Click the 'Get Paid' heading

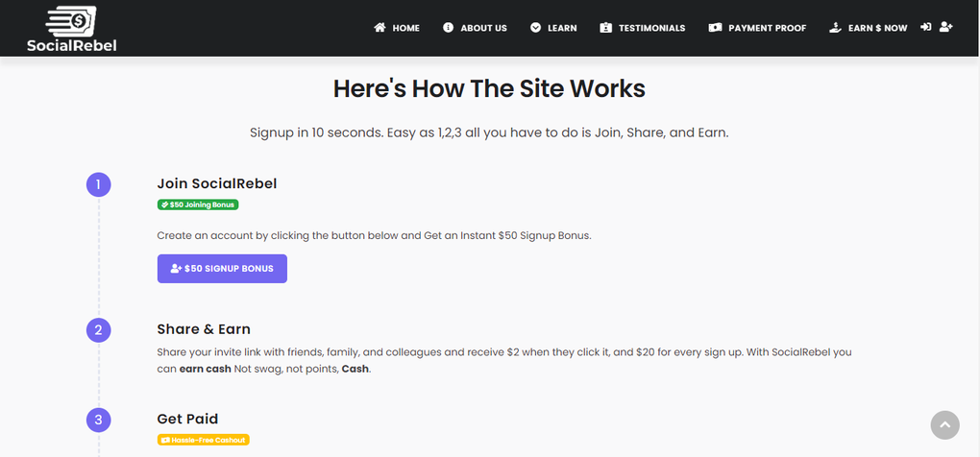187,419
